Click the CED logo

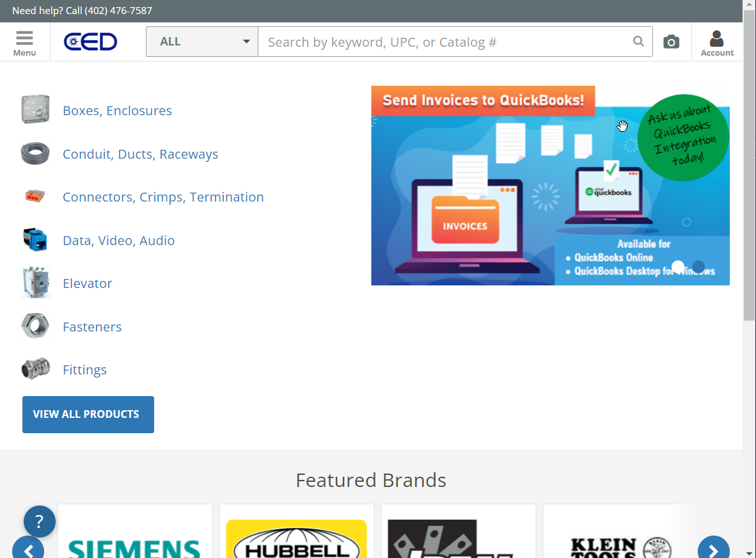coord(90,42)
